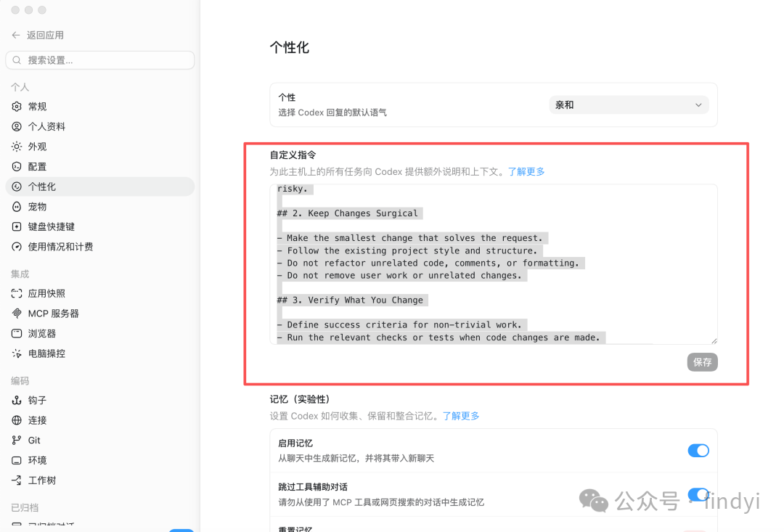Click the MCP 服务器 icon
The height and width of the screenshot is (532, 784).
click(17, 314)
